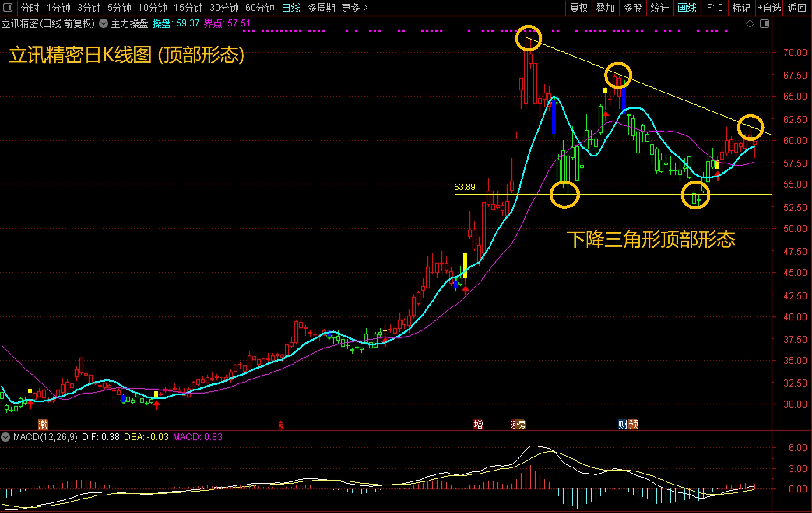Add the stock with +自选 button

(x=769, y=8)
